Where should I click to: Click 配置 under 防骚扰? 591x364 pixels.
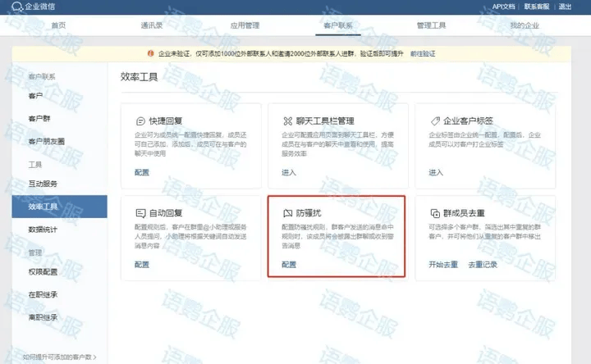pos(288,265)
